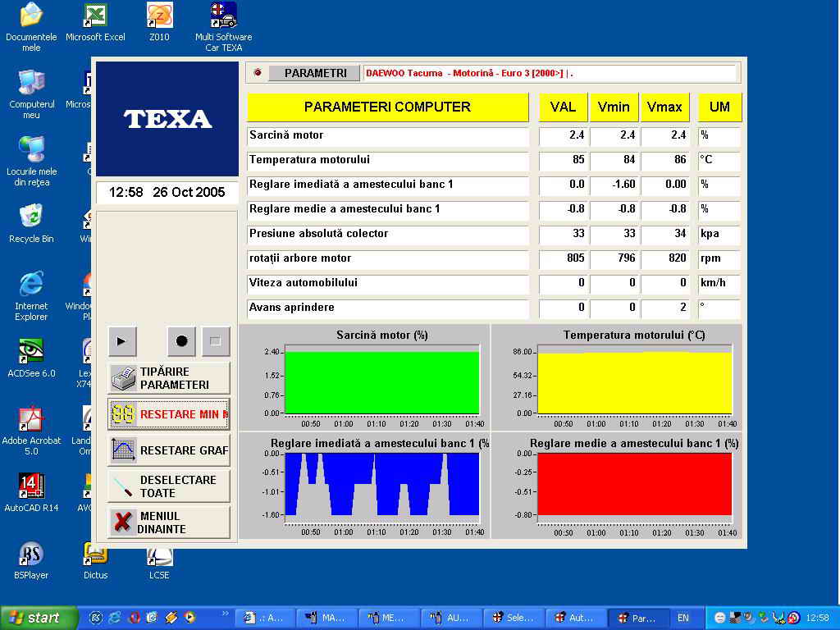840x630 pixels.
Task: Open ACDSee 6.0 desktop shortcut
Action: [x=31, y=358]
